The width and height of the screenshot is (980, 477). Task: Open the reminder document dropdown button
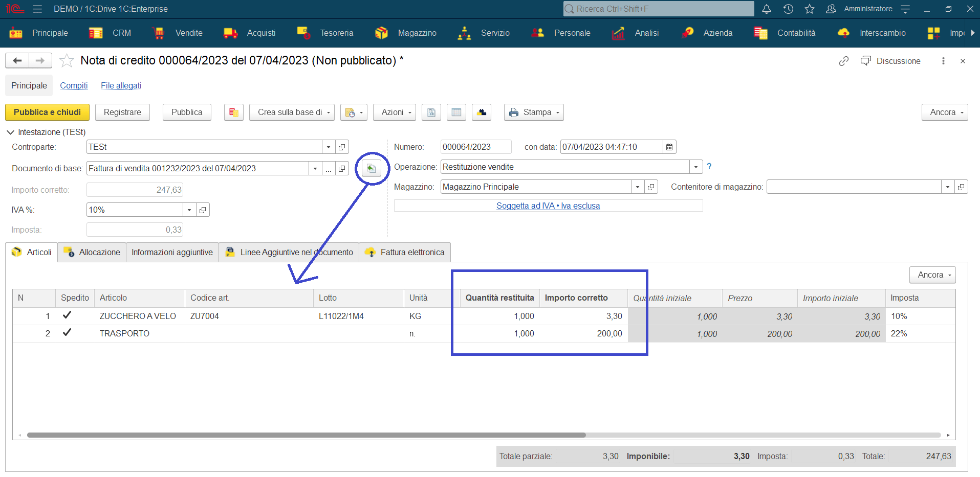pos(354,112)
